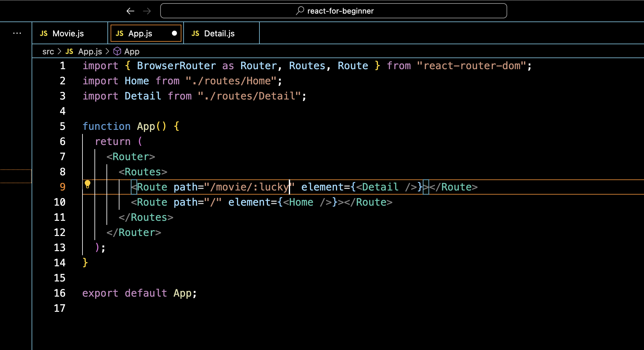This screenshot has height=350, width=644.
Task: Open the three-dots more actions menu
Action: click(x=17, y=33)
